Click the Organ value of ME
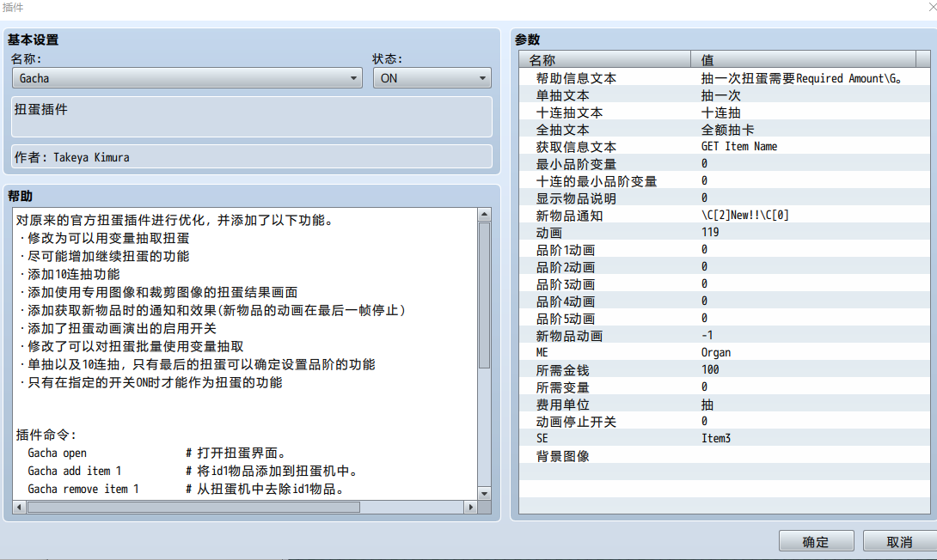Image resolution: width=937 pixels, height=560 pixels. [716, 353]
